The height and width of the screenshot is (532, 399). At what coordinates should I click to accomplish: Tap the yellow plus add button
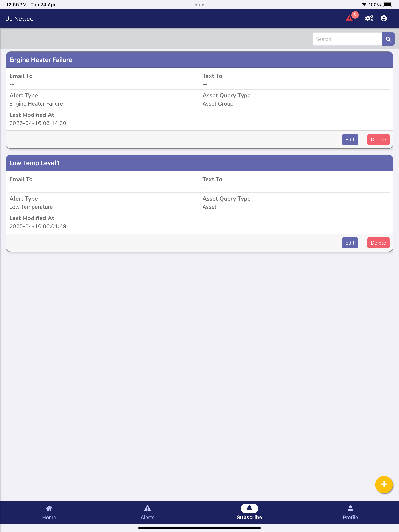pos(384,484)
